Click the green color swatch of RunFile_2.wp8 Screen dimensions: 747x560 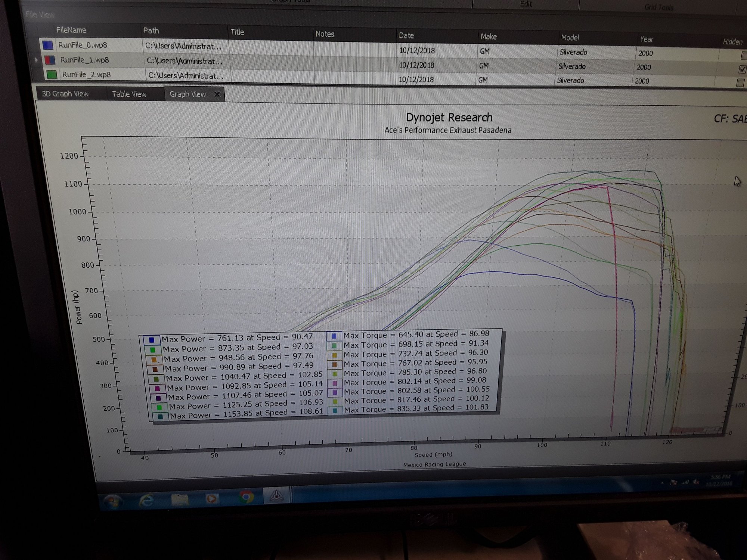pyautogui.click(x=52, y=75)
